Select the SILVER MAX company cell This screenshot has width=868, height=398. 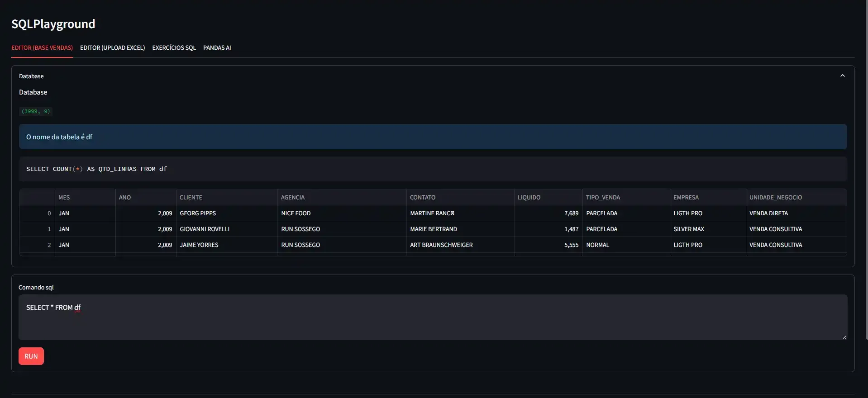pos(708,229)
